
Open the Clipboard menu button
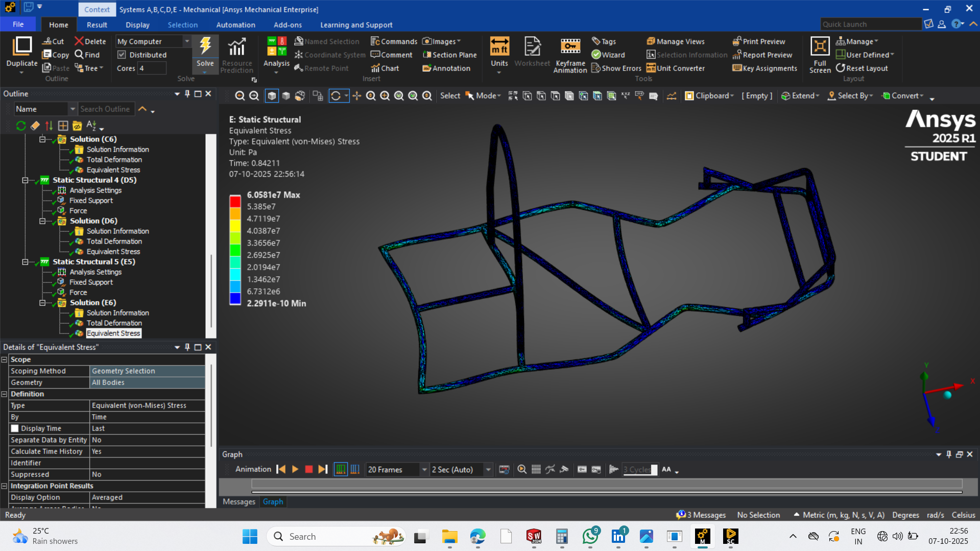709,95
